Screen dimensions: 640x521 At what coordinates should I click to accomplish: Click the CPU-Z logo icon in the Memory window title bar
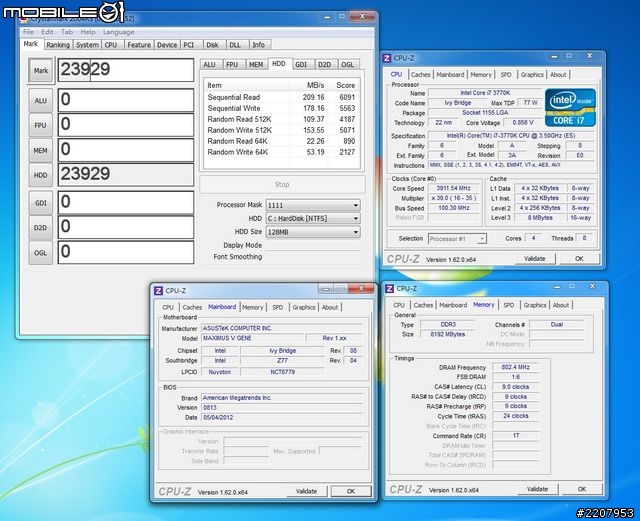[x=390, y=289]
